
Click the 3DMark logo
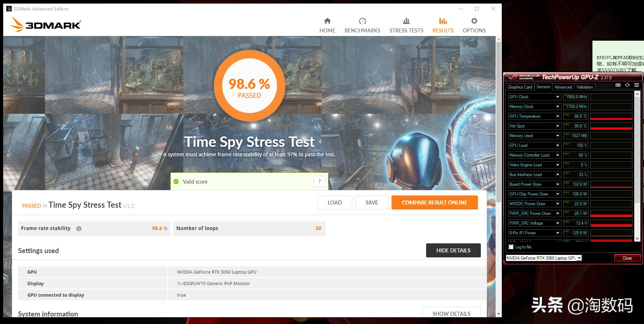[45, 24]
